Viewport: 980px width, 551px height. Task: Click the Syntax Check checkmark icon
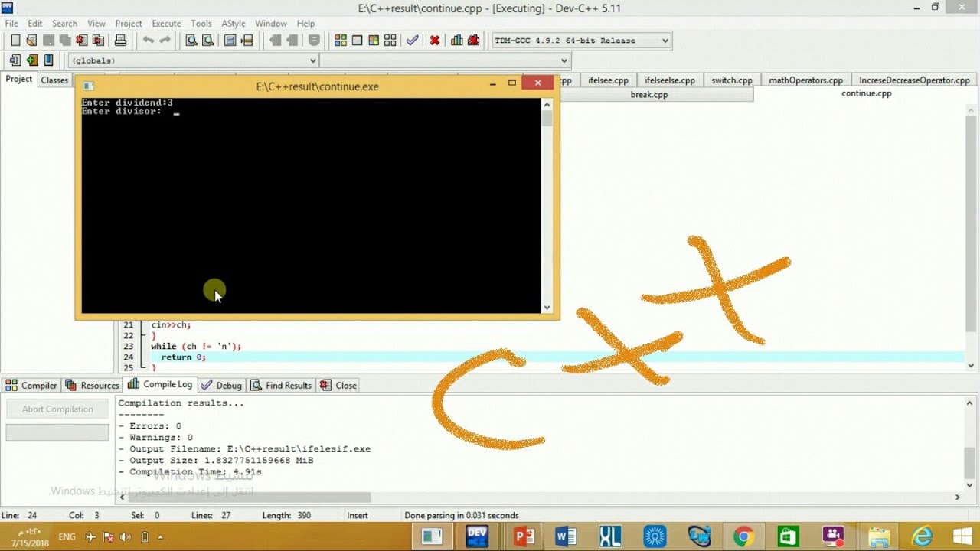(413, 41)
